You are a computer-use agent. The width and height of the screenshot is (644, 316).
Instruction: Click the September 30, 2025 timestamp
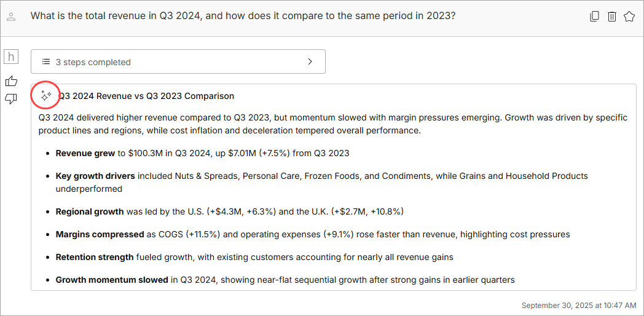[x=578, y=305]
